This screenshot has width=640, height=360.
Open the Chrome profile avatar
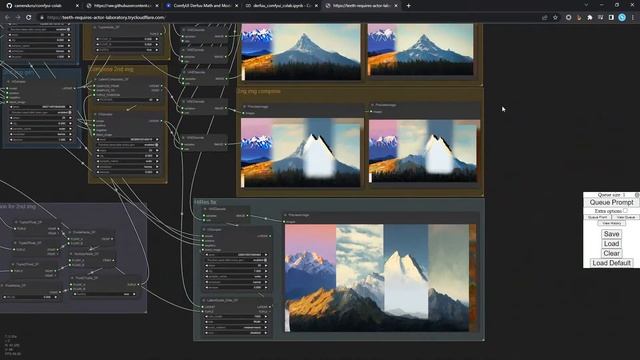coord(622,18)
